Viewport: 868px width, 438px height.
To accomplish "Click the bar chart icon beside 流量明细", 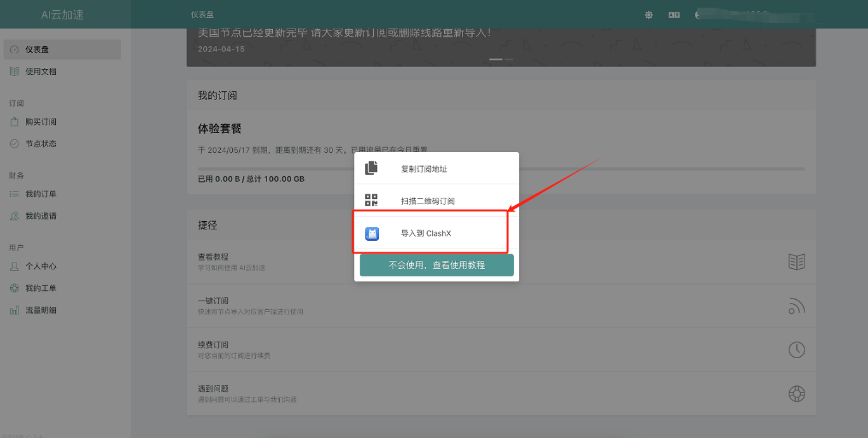I will click(15, 311).
